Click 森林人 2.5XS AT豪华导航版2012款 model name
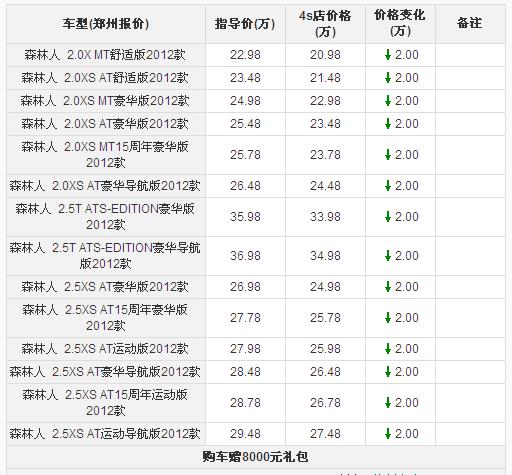This screenshot has height=475, width=512. 105,372
